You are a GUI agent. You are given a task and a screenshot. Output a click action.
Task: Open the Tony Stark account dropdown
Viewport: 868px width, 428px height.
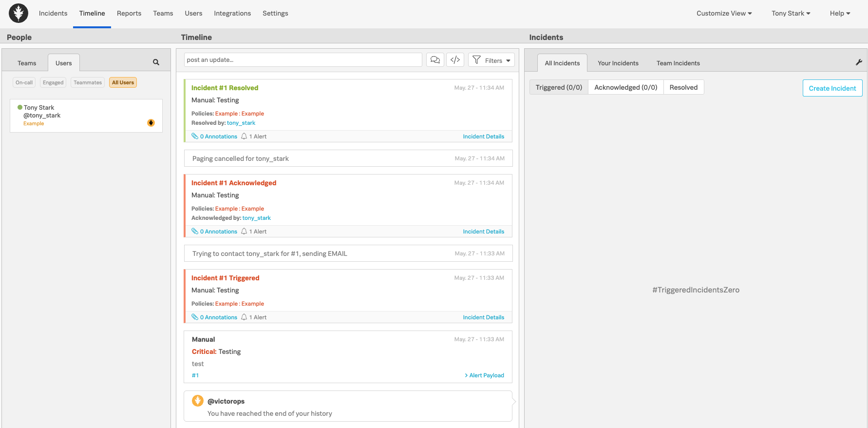pyautogui.click(x=791, y=13)
